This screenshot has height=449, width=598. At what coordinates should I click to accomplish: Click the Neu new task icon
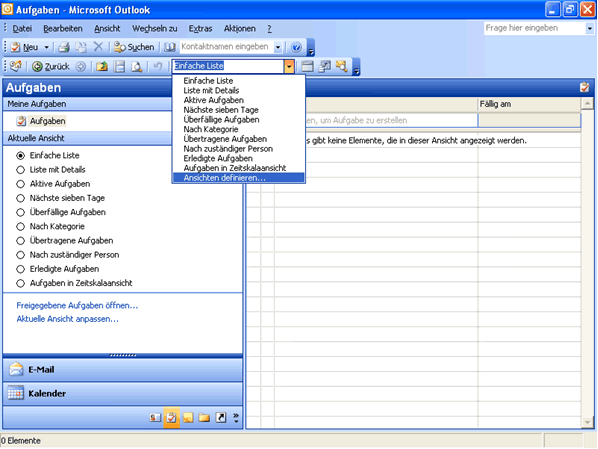point(16,47)
